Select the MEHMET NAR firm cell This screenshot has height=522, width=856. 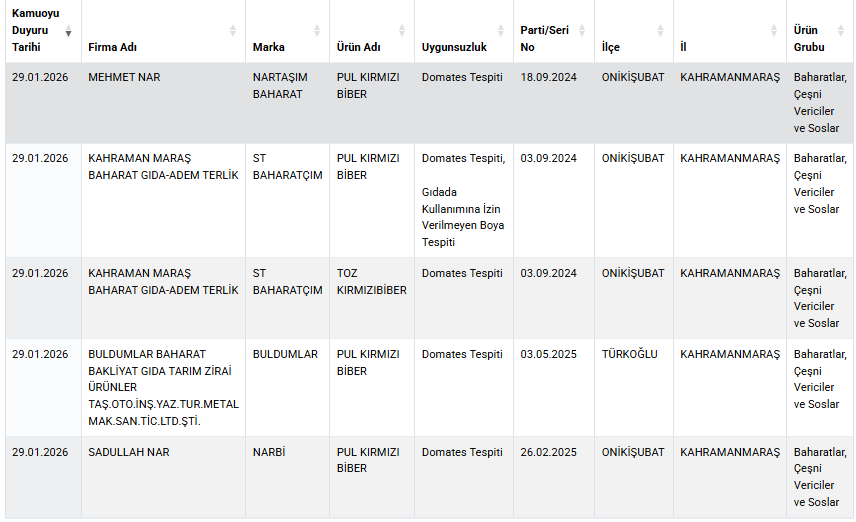(x=124, y=77)
